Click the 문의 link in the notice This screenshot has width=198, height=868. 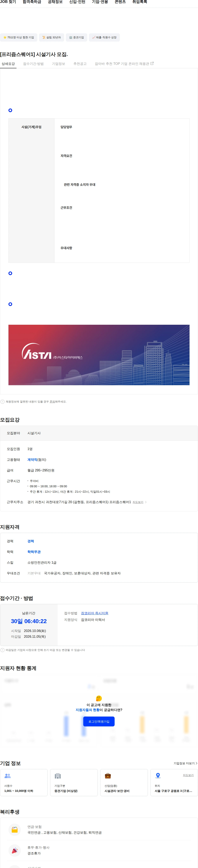click(52, 402)
